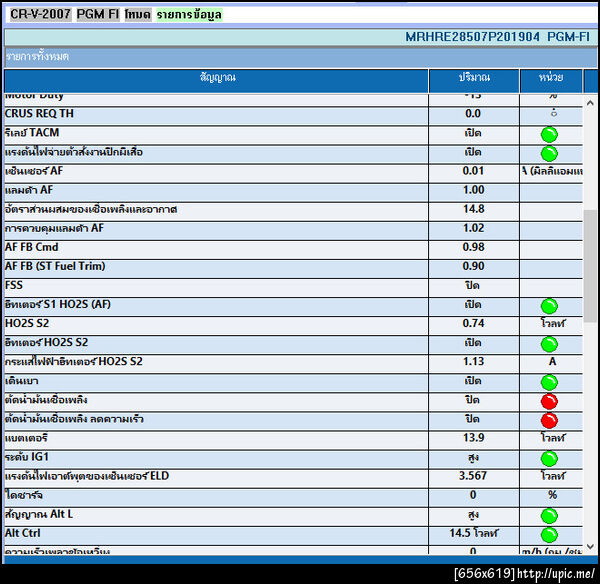Click โหมด breadcrumb item
Screen dimensions: 600x584
tap(138, 14)
